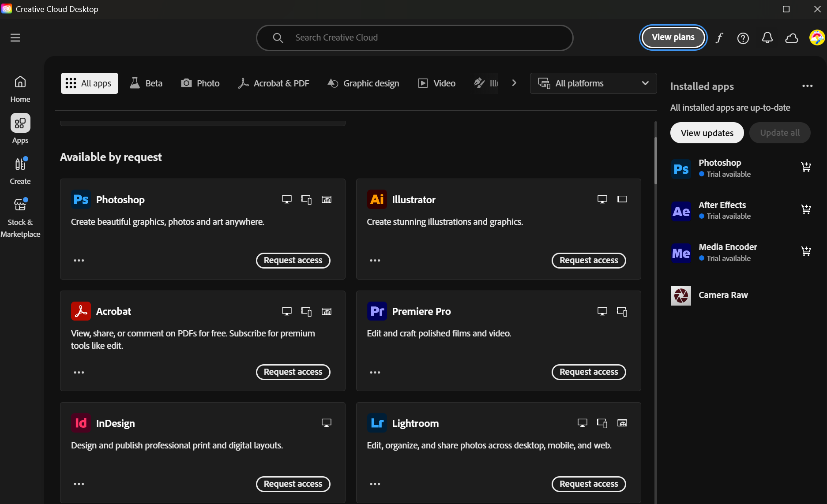Click the Premiere Pro app icon
Screen dimensions: 827x504
377,311
